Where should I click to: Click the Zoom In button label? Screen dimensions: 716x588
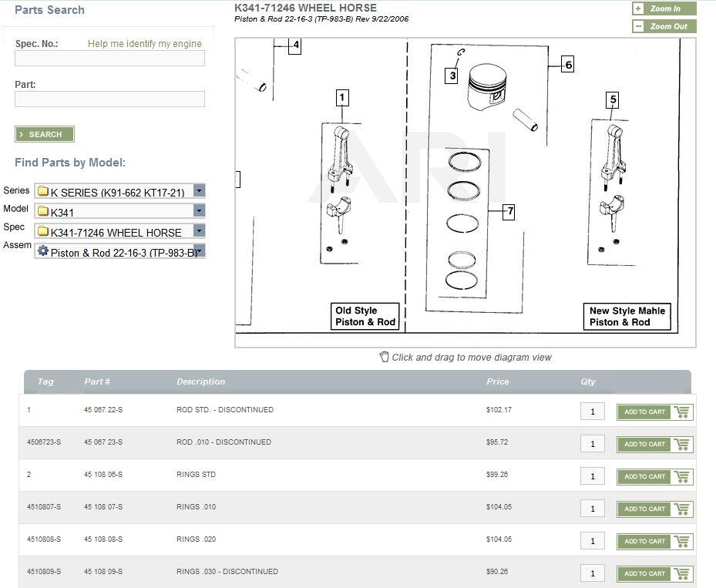[x=665, y=8]
